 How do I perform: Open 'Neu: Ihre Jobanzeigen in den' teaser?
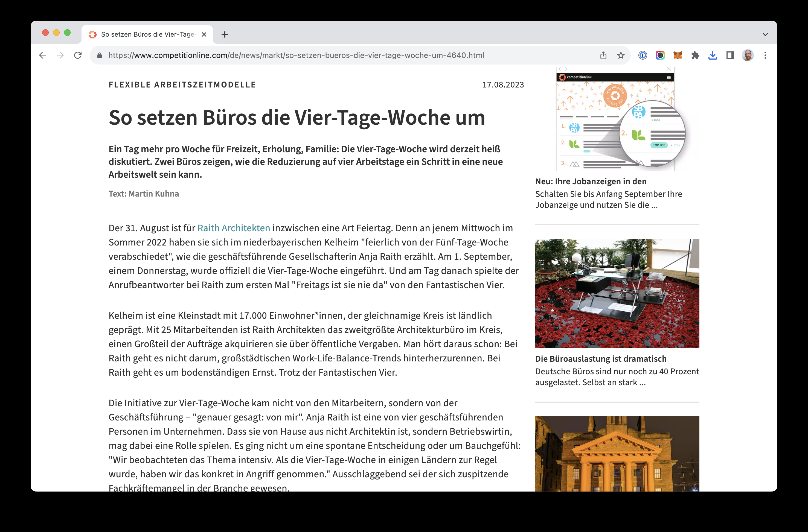click(590, 182)
